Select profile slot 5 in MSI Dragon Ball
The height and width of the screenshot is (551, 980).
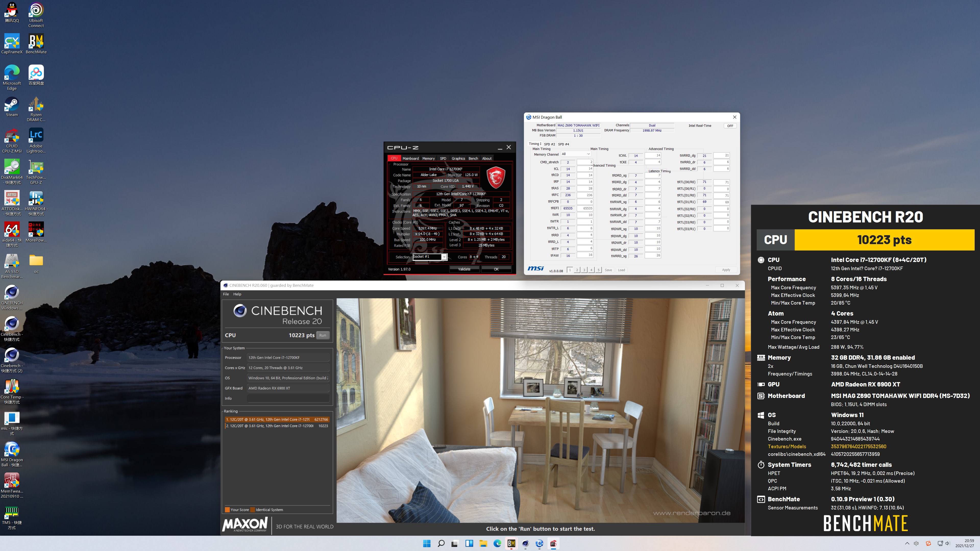[598, 270]
